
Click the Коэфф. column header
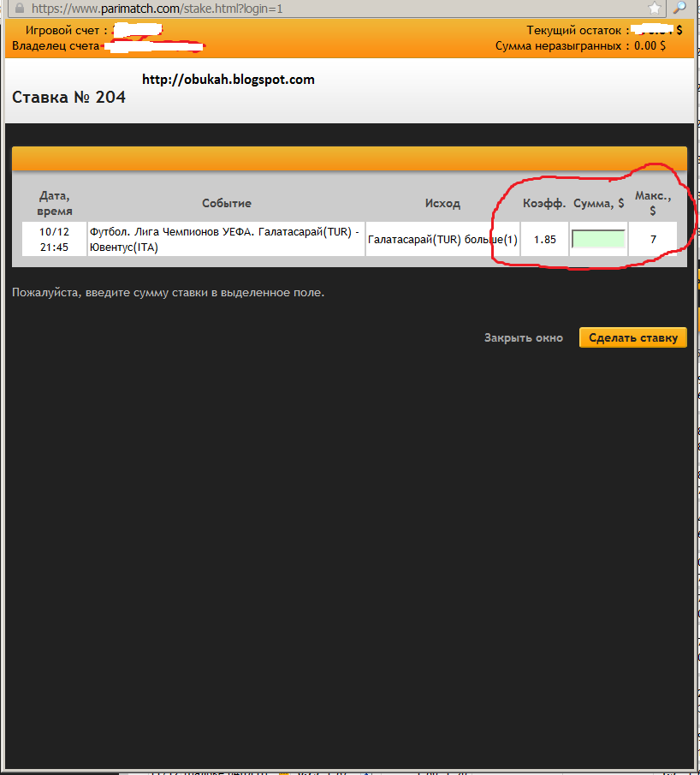click(544, 203)
